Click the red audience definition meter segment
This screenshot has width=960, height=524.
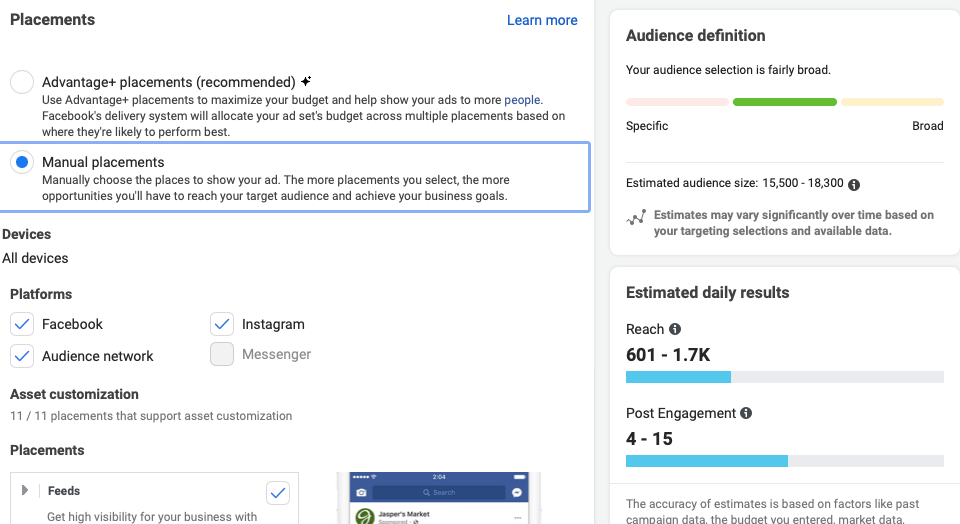pyautogui.click(x=677, y=102)
